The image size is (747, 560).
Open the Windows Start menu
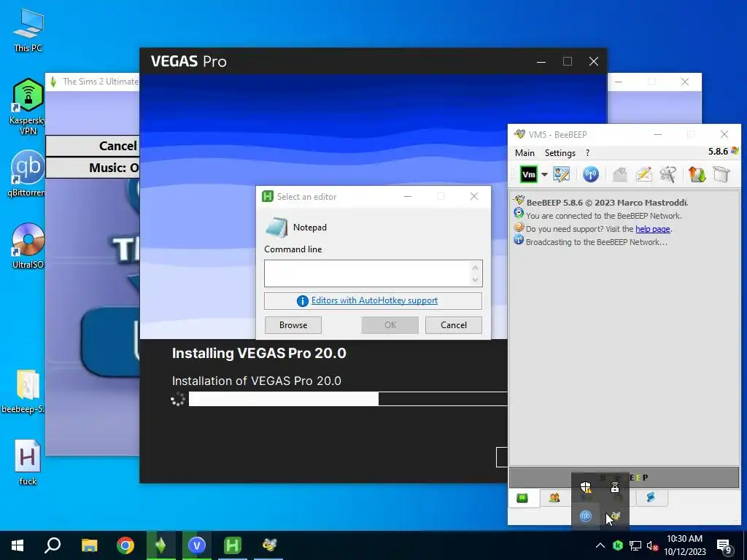[x=18, y=545]
